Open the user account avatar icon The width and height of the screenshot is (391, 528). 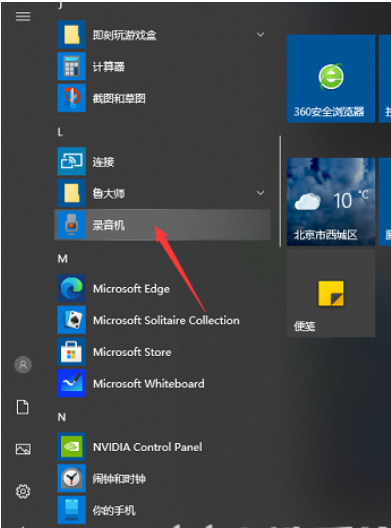point(23,365)
